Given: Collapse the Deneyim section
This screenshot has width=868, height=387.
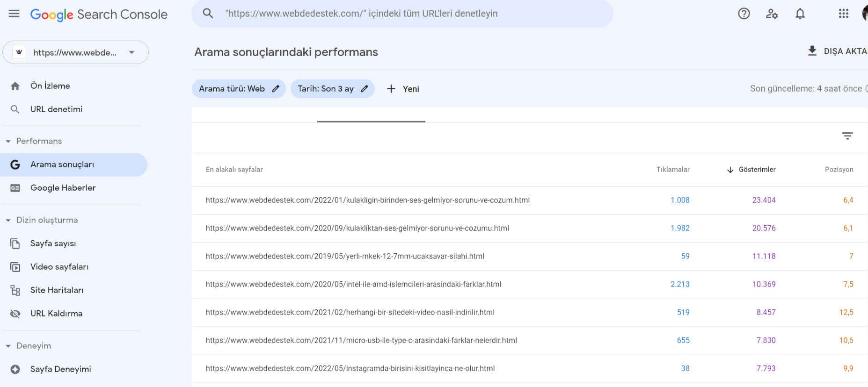Looking at the screenshot, I should pos(8,346).
